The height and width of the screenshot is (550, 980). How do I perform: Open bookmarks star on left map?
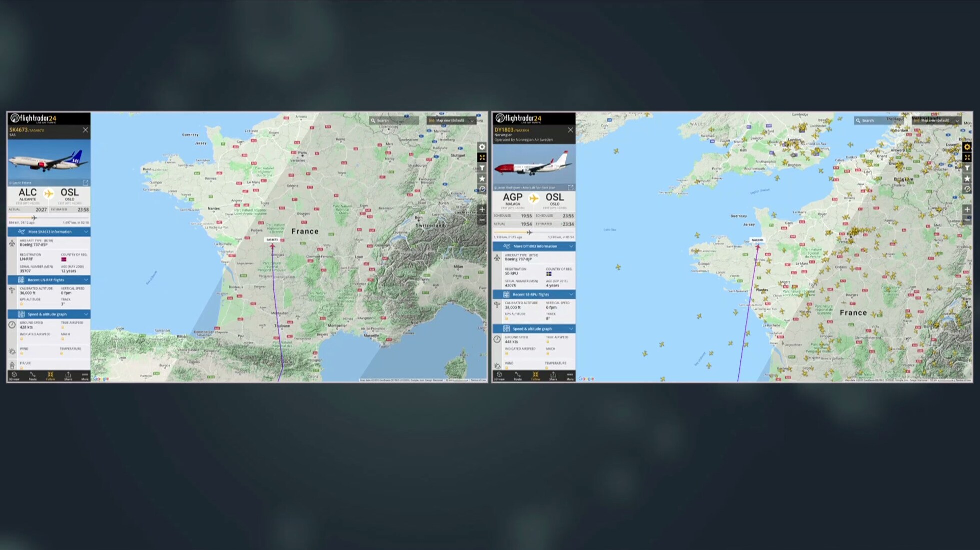[482, 178]
